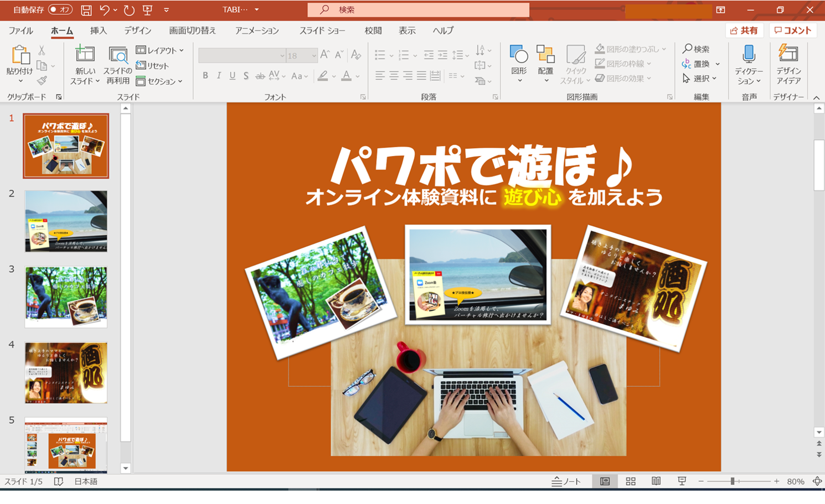825x504 pixels.
Task: Click the Share button
Action: (x=744, y=30)
